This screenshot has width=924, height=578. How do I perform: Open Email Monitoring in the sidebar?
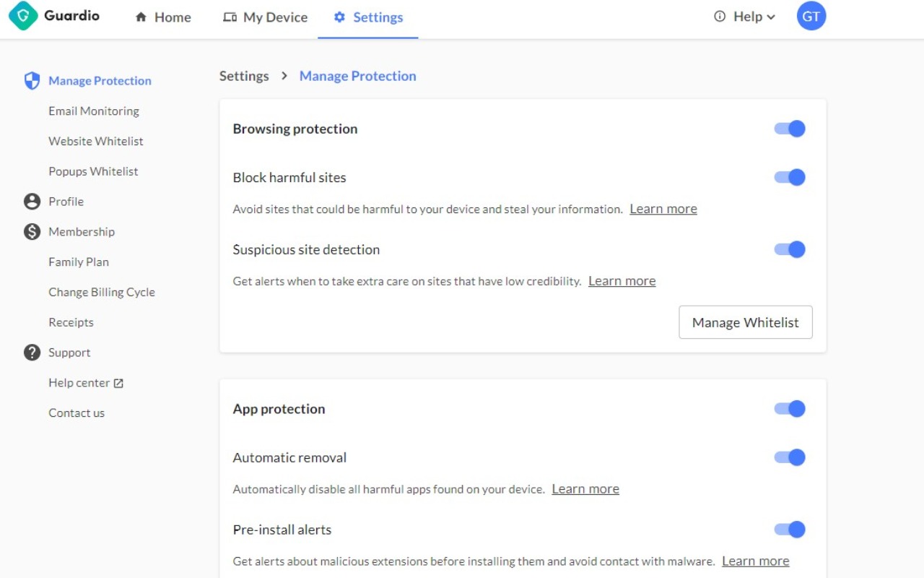pyautogui.click(x=94, y=111)
